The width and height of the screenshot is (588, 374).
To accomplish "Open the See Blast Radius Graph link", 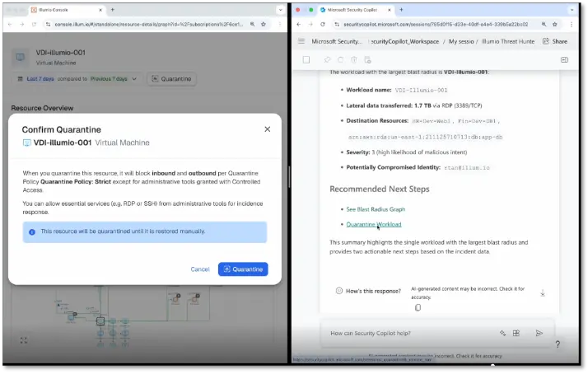I will click(376, 209).
